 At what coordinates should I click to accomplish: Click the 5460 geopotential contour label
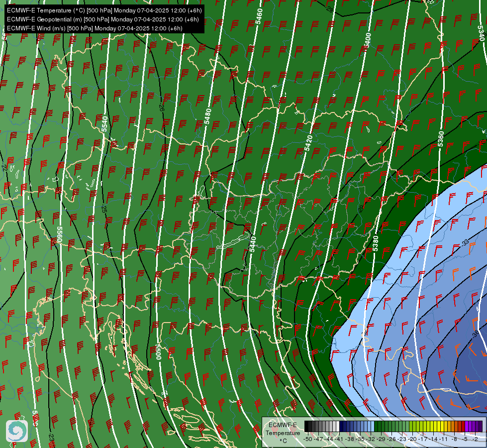259,16
